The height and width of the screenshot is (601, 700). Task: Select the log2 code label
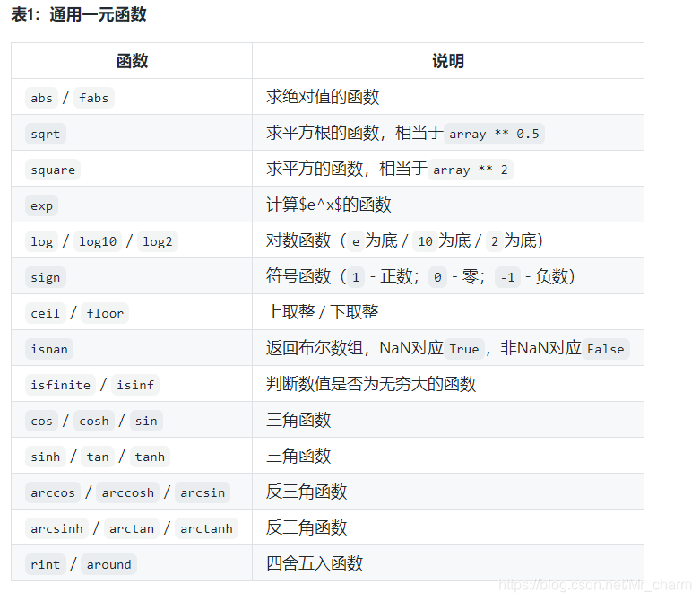[x=158, y=241]
